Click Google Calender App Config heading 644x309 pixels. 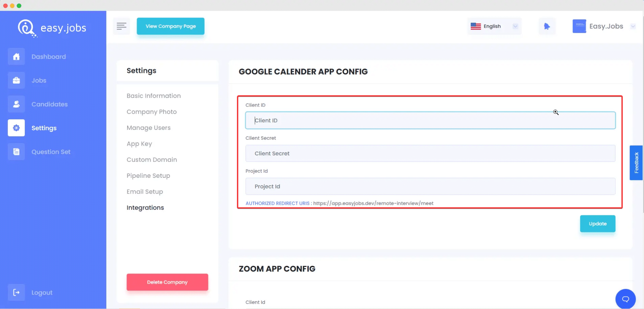pos(303,72)
